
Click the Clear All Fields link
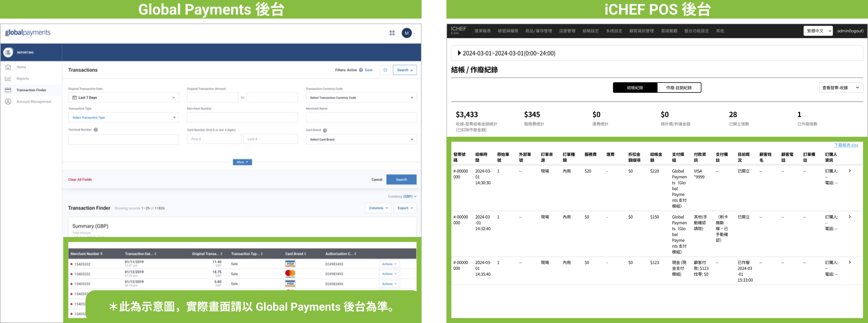(x=80, y=180)
